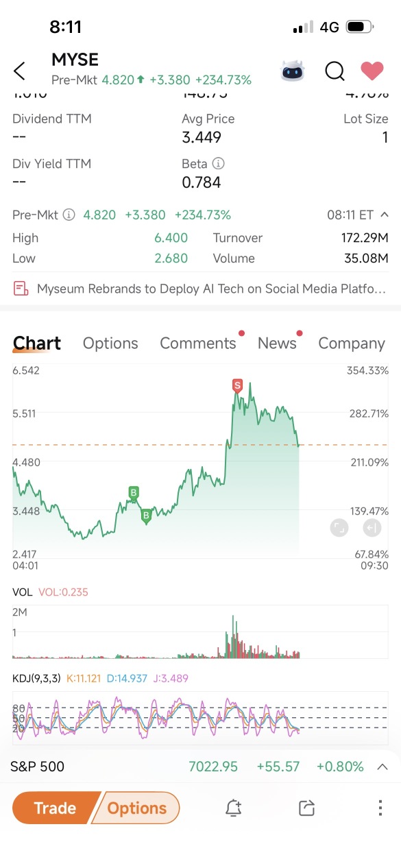
Task: Tap the orange Trade button
Action: 55,808
